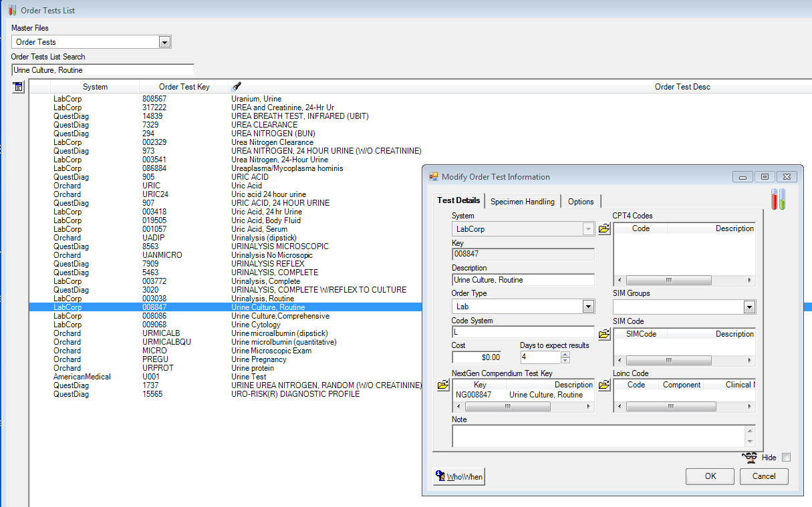Click the Modify Order Test dialog title icon

[433, 177]
